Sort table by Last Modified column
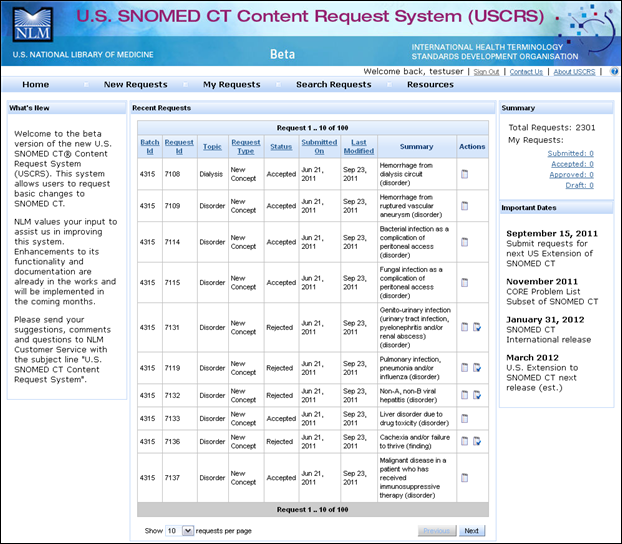The image size is (622, 544). tap(359, 146)
